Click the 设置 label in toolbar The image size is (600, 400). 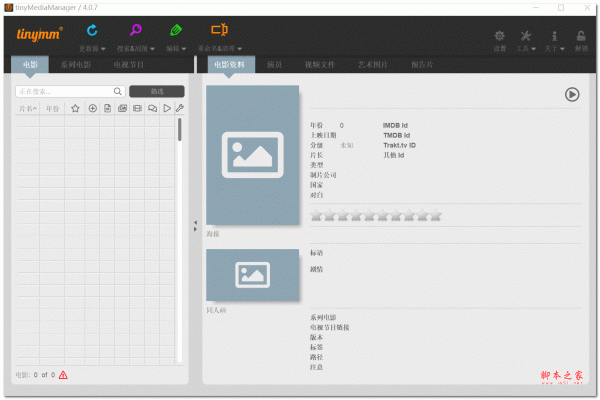[x=499, y=49]
